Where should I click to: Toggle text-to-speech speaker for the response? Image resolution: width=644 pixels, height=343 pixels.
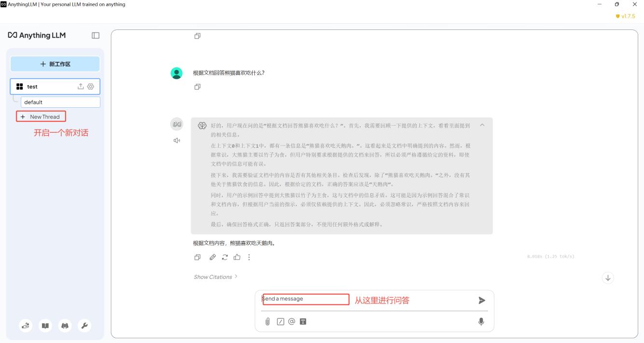coord(177,141)
